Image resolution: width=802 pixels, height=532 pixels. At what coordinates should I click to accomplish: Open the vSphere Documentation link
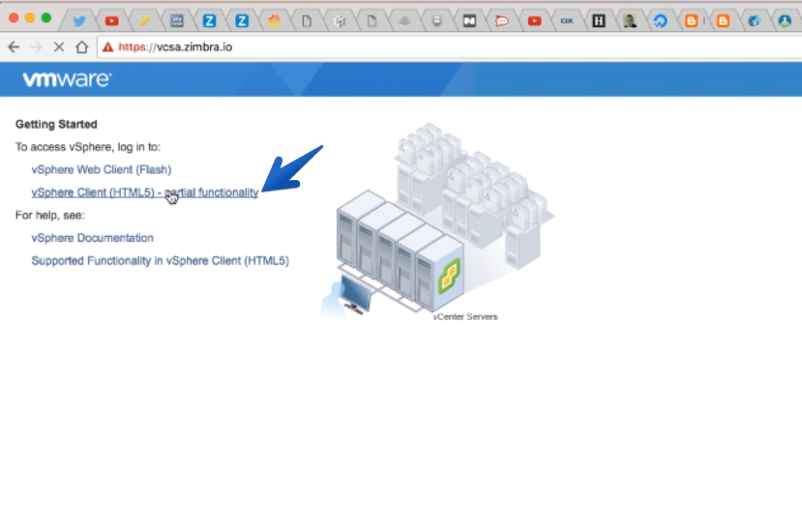pyautogui.click(x=92, y=238)
